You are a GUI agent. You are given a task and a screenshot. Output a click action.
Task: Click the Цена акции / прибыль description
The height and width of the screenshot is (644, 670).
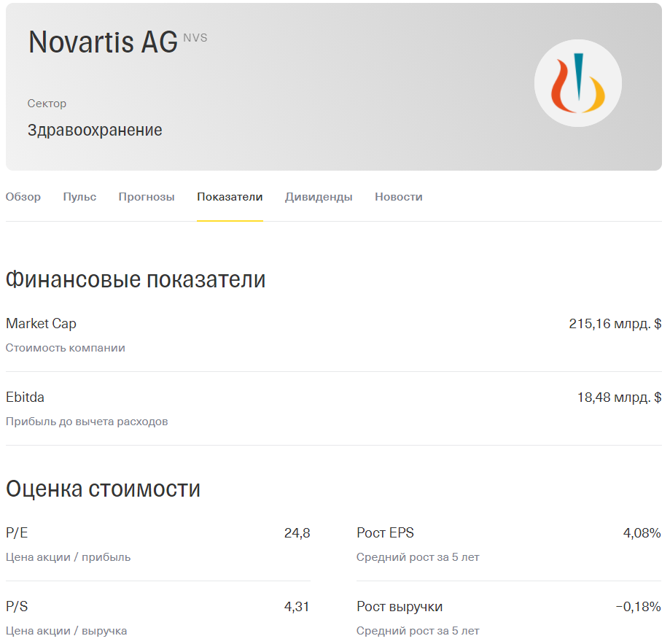[x=69, y=556]
